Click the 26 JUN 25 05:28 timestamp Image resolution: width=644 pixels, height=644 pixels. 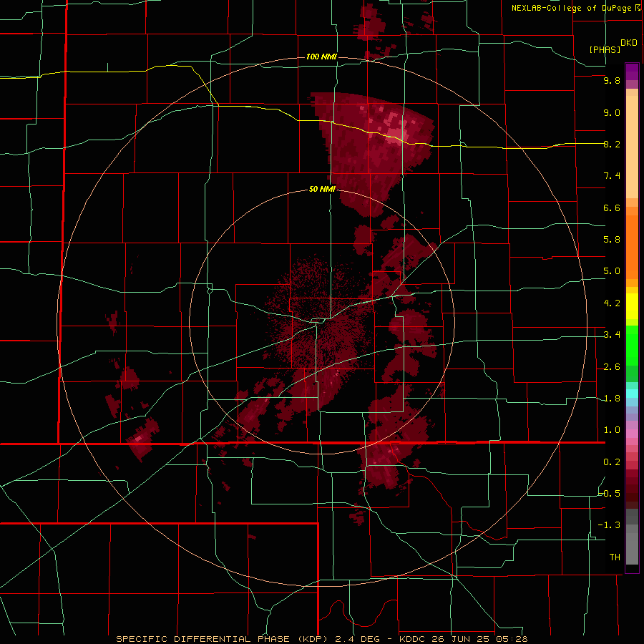479,639
